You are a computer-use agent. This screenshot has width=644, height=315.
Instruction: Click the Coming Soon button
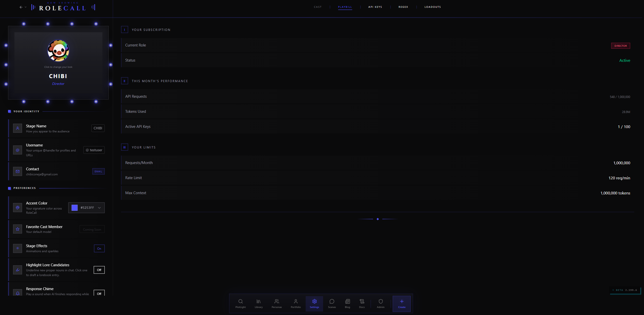click(92, 229)
